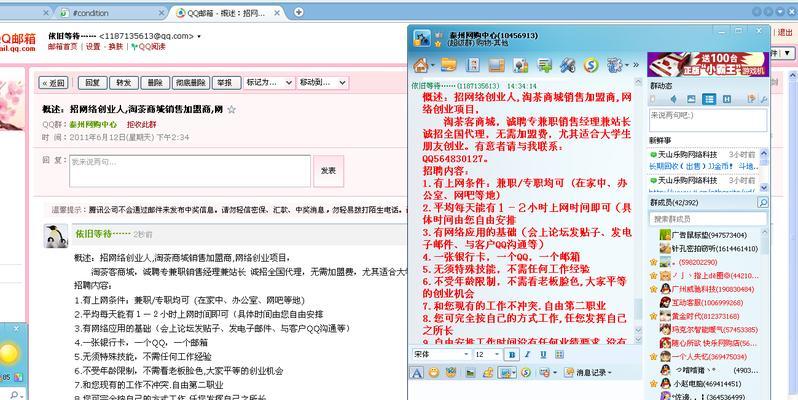Select the list view icon in 群动态 panel

[x=708, y=99]
